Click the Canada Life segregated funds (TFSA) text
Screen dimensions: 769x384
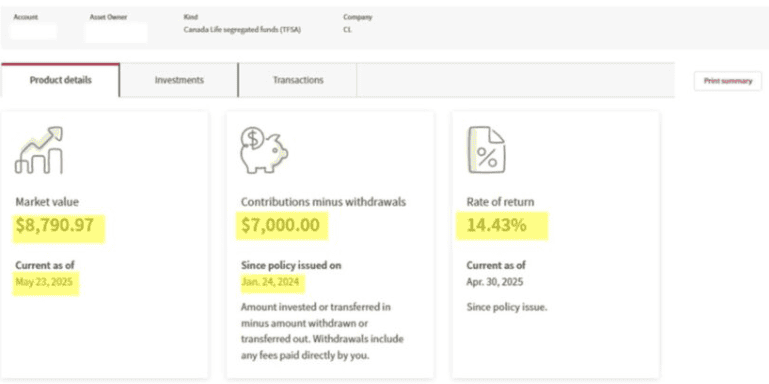(242, 30)
